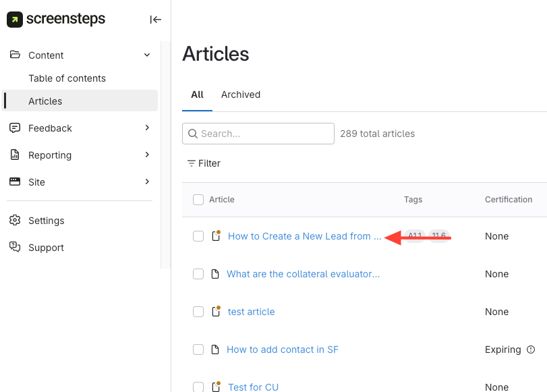Viewport: 547px width, 392px height.
Task: Click the Support chat icon
Action: pyautogui.click(x=15, y=248)
